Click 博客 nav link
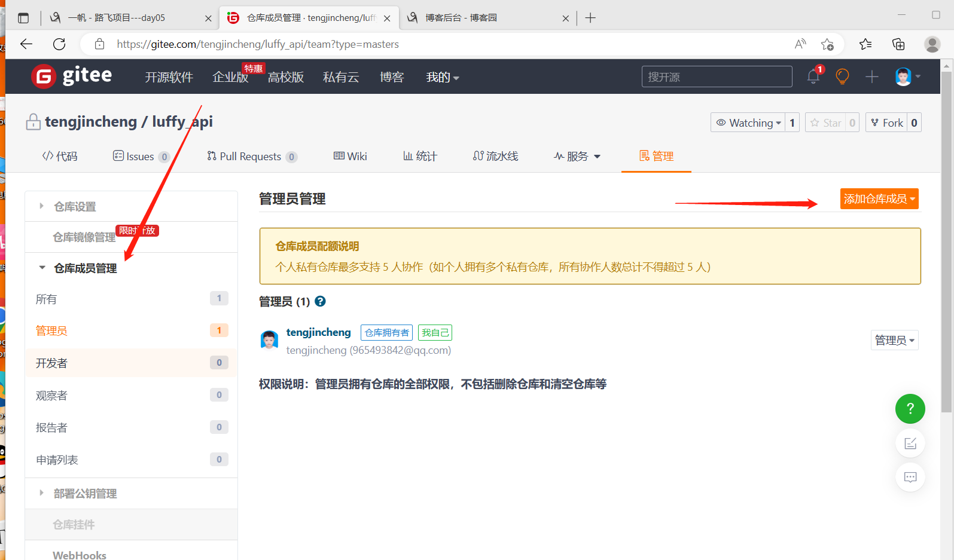 click(x=392, y=77)
